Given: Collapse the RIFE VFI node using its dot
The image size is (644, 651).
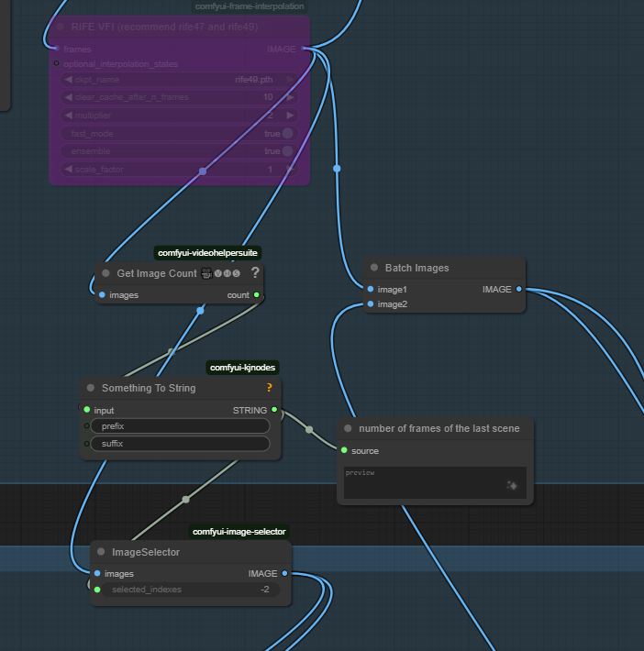Looking at the screenshot, I should [x=61, y=27].
